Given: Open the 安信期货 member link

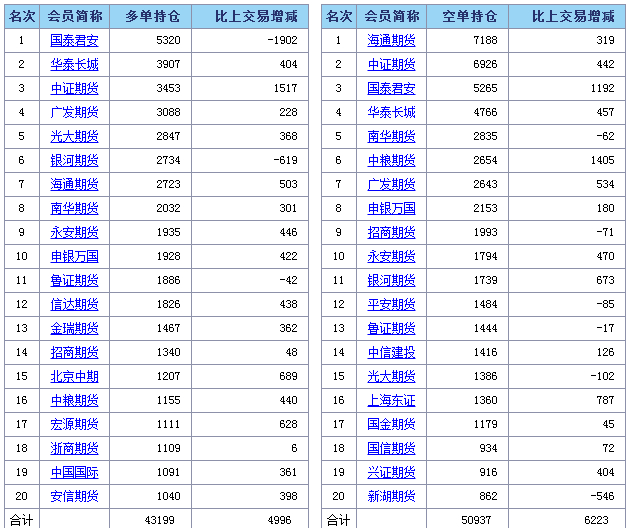Looking at the screenshot, I should (74, 496).
